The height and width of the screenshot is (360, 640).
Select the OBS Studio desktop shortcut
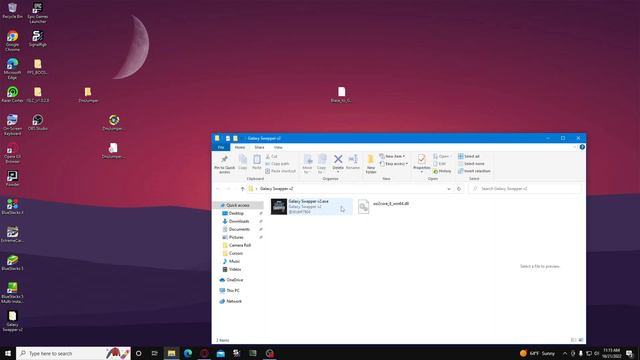(x=38, y=123)
